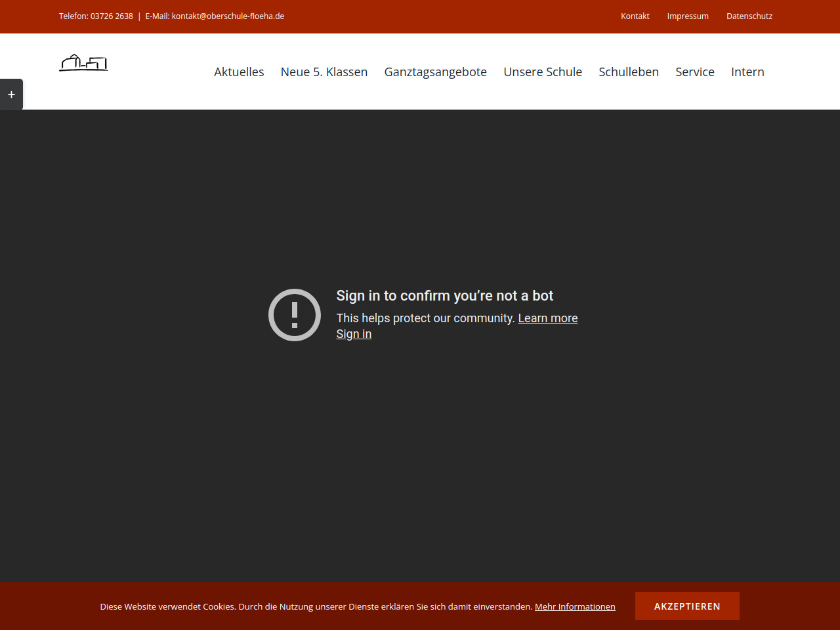Open Ganztagsangebote navigation item
Image resolution: width=840 pixels, height=630 pixels.
(435, 72)
